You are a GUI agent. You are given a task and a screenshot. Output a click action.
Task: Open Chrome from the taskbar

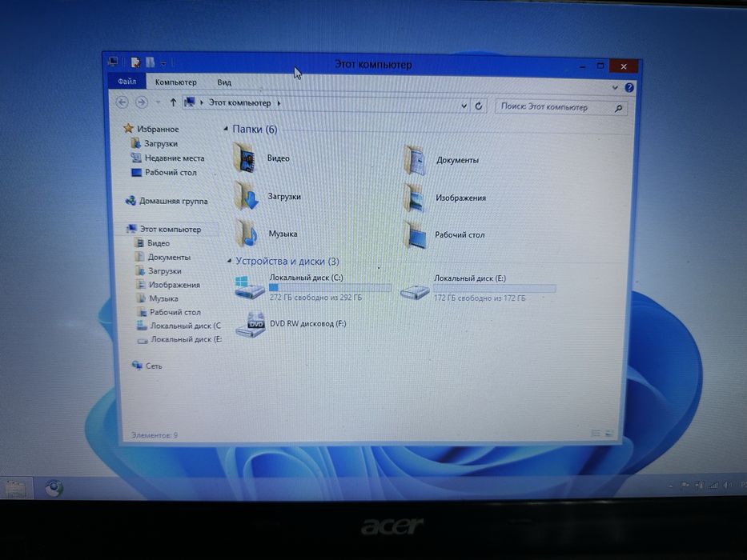coord(54,488)
